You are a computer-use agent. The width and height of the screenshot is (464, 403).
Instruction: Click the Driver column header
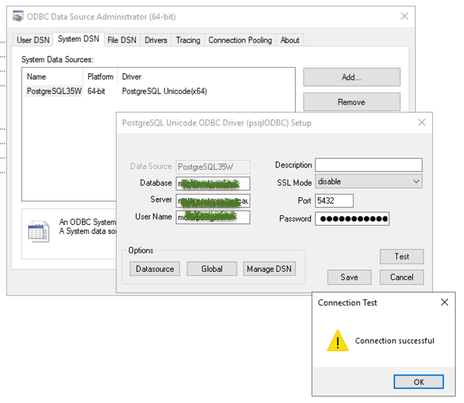click(132, 77)
